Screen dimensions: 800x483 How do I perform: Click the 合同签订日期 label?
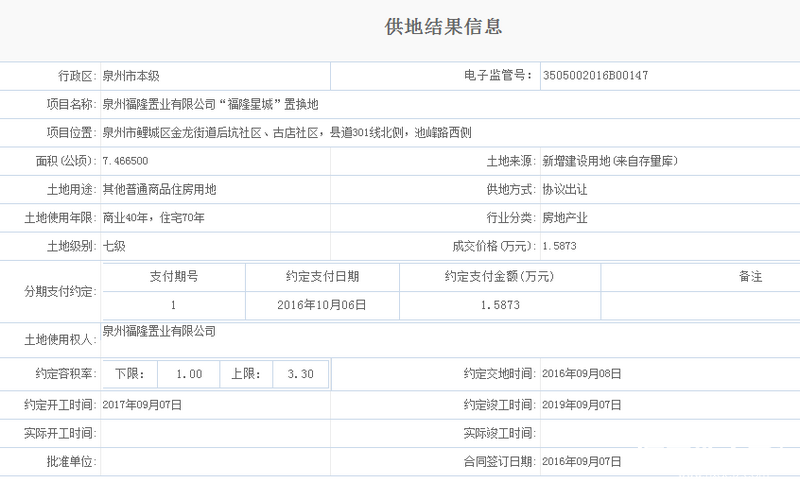coord(499,462)
